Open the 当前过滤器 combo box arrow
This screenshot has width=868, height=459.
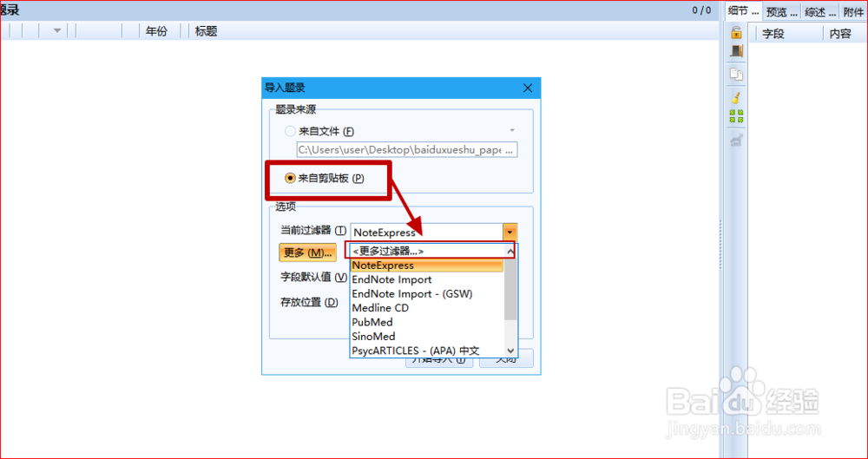click(510, 232)
